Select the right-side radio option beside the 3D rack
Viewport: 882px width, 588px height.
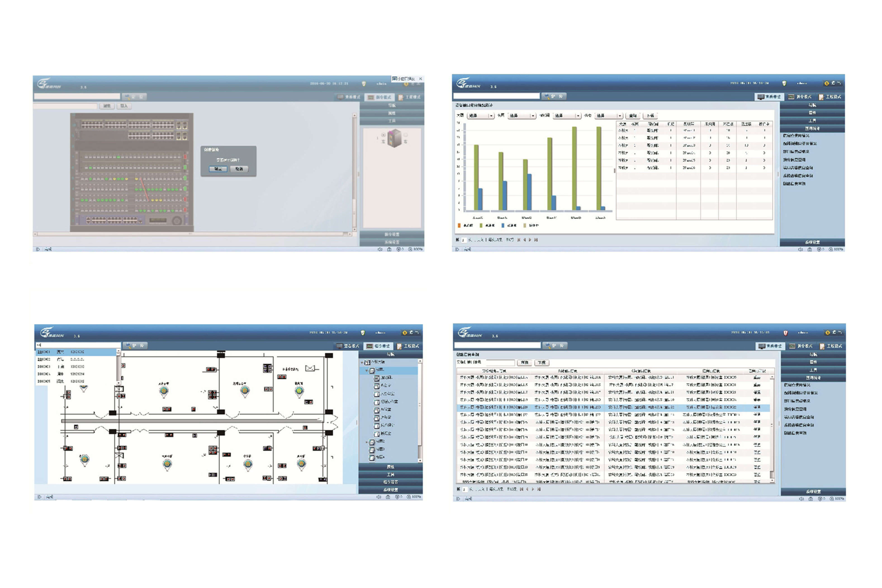tap(405, 135)
